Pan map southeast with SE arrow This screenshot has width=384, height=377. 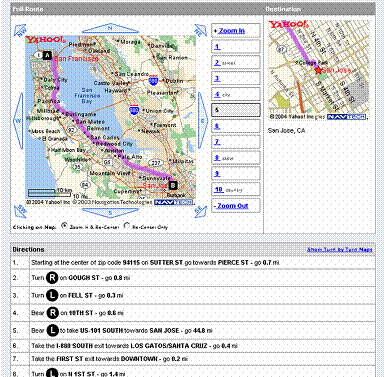pos(201,211)
